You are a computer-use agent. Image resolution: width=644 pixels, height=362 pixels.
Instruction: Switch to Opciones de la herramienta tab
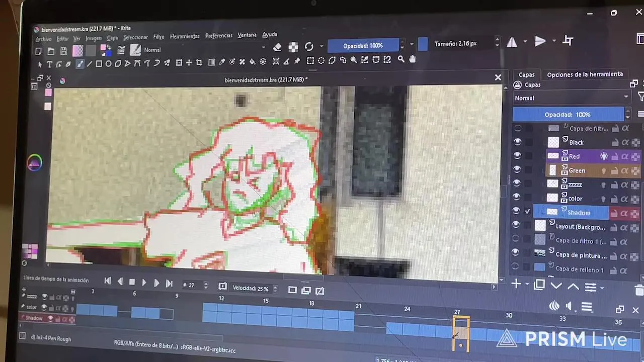[x=585, y=74]
